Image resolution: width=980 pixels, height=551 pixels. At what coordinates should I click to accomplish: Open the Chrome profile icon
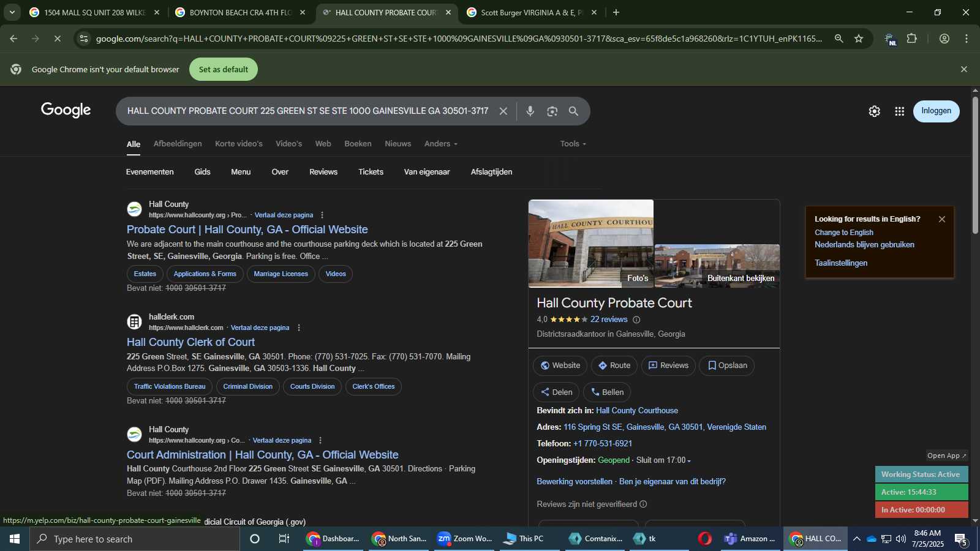tap(944, 39)
